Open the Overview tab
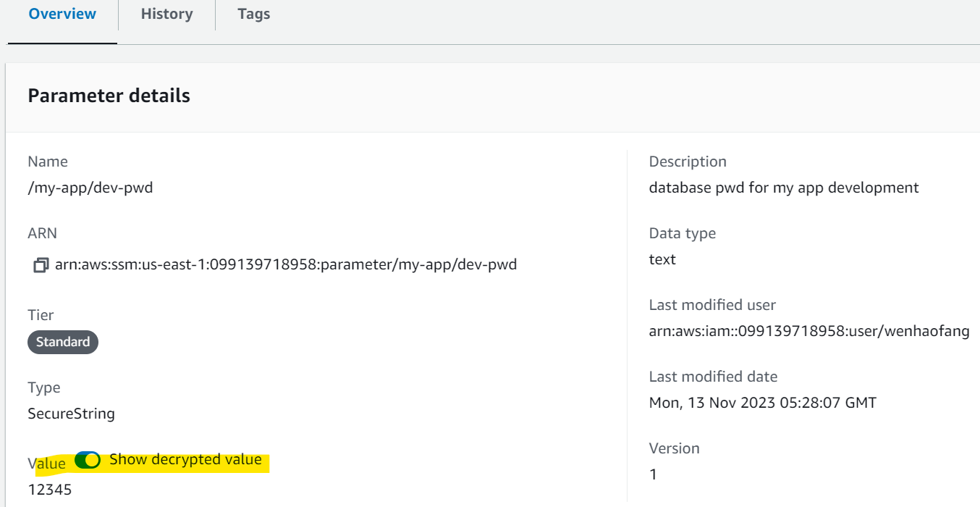Viewport: 980px width, 507px height. [x=62, y=14]
